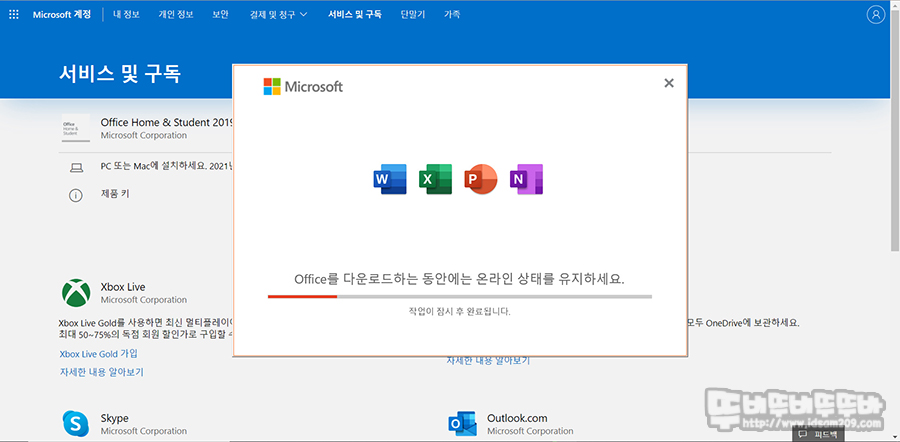Open the 내 정보 tab
Screen dimensions: 900x442
click(126, 15)
